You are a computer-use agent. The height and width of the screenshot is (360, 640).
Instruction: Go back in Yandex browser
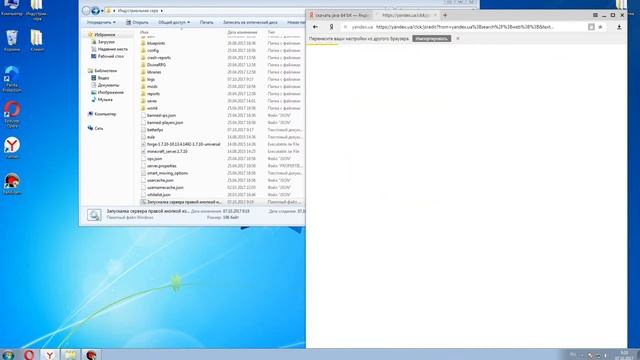(315, 27)
